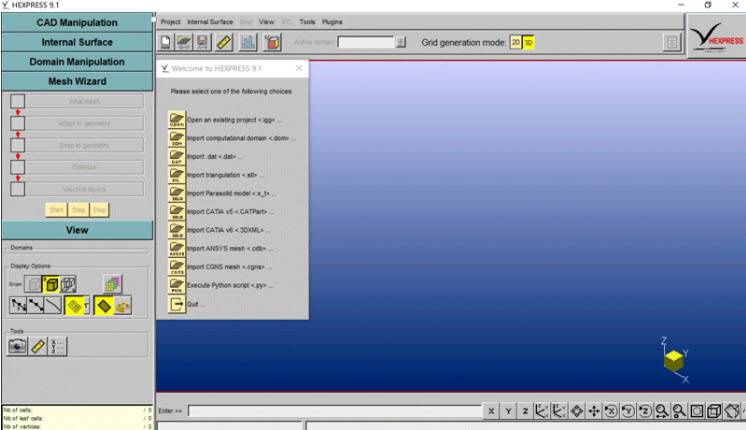Image resolution: width=746 pixels, height=430 pixels.
Task: Click the save project toolbar icon
Action: [x=202, y=42]
